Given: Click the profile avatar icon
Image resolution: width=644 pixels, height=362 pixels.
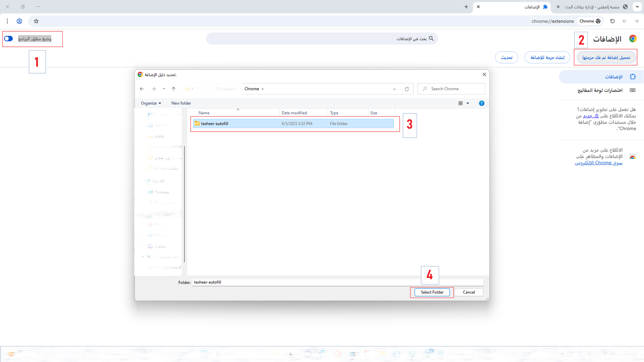Looking at the screenshot, I should tap(19, 21).
